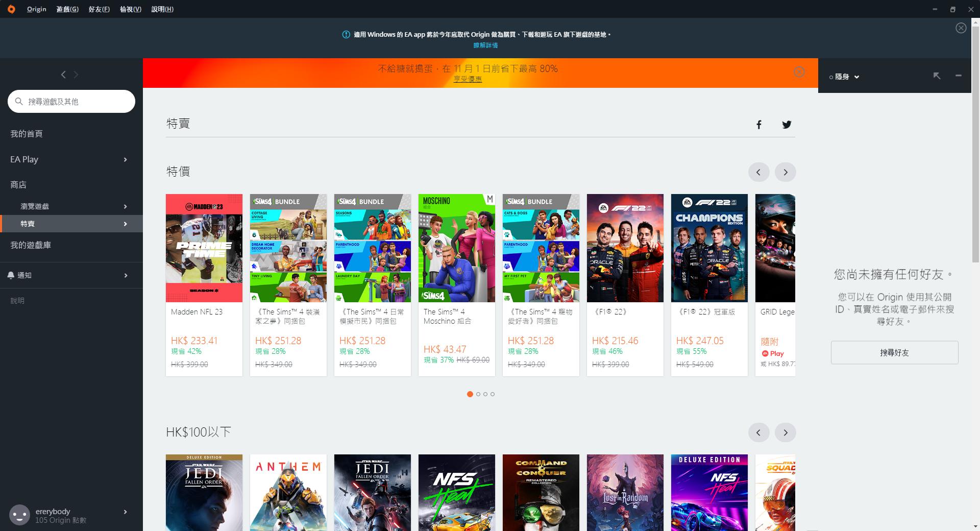Share the sale on Twitter
The width and height of the screenshot is (980, 531).
click(787, 125)
